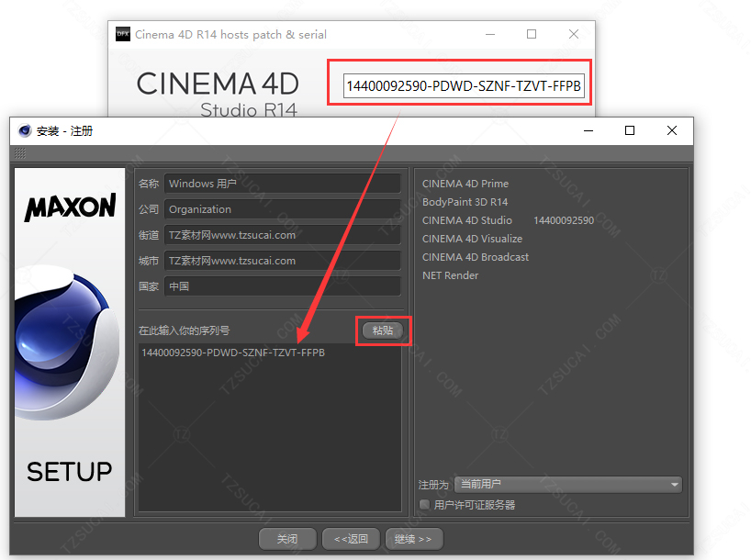Maximize the Cinema 4D R14 patch window
Viewport: 751px width, 560px height.
(532, 35)
